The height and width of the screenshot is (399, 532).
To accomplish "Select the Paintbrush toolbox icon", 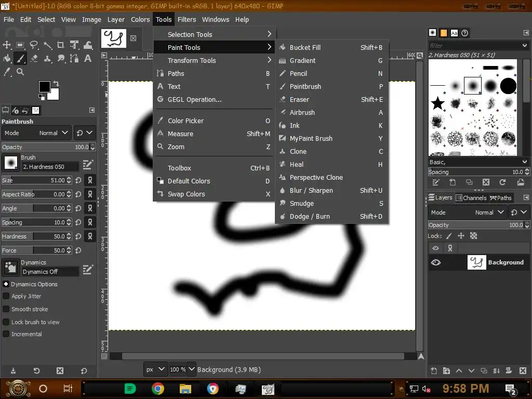I will point(20,58).
